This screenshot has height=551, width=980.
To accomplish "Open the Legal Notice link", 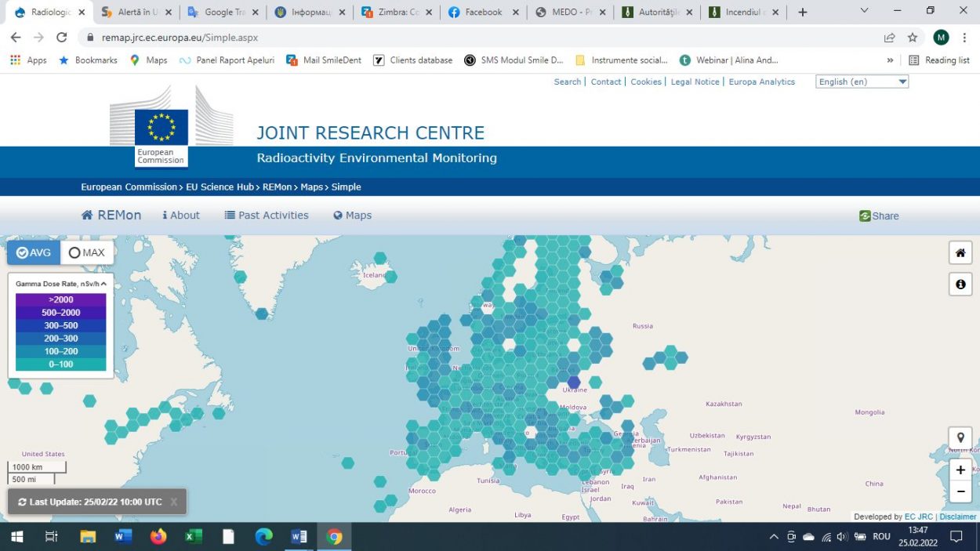I will pos(695,82).
